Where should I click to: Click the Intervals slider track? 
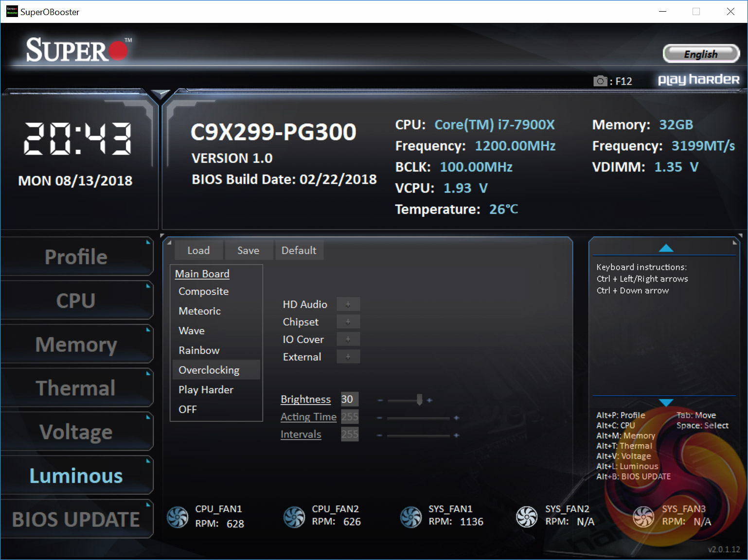[418, 436]
